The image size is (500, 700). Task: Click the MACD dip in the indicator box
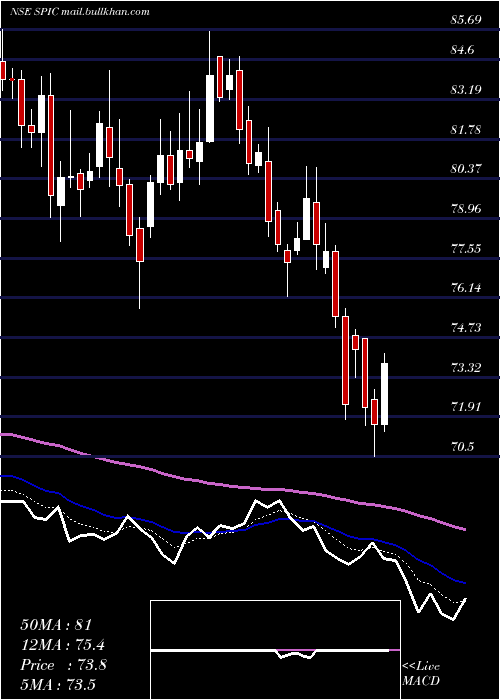296,655
